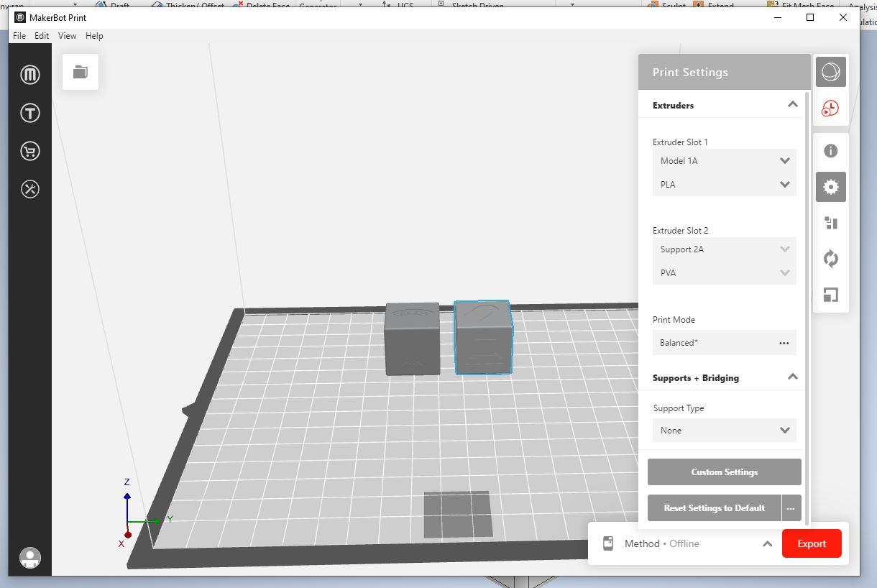Click the red Export button

pyautogui.click(x=812, y=543)
